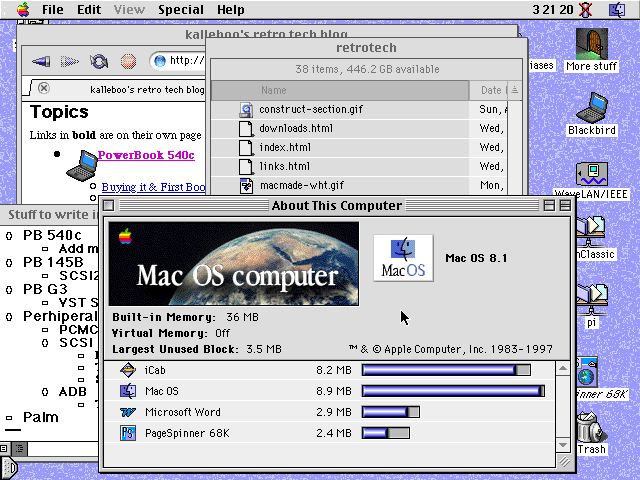Collapse About This Computer with windowshade box
Viewport: 640px width, 480px height.
coord(565,205)
